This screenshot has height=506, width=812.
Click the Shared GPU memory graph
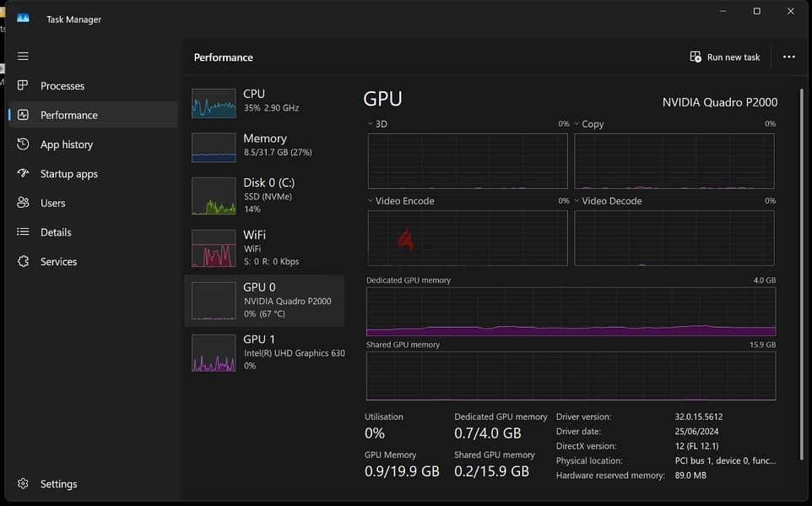[x=571, y=376]
